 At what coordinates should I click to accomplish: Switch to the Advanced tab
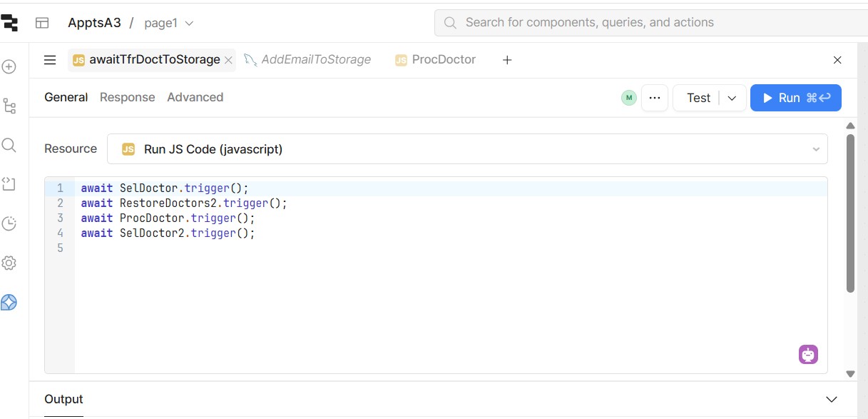coord(195,97)
